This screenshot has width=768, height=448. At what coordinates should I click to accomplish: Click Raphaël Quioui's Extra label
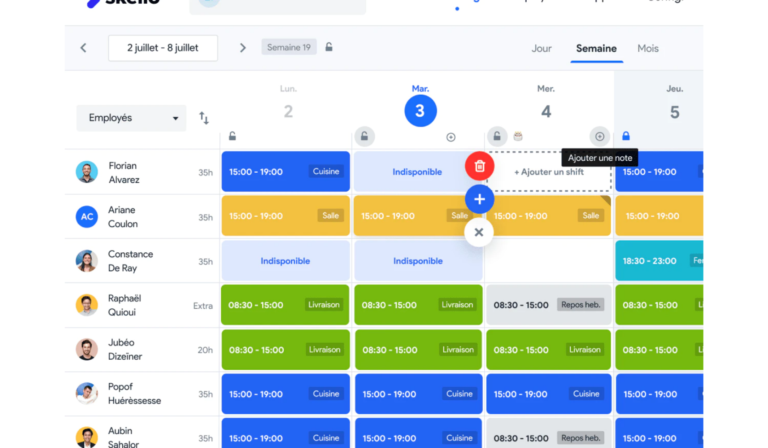(203, 306)
